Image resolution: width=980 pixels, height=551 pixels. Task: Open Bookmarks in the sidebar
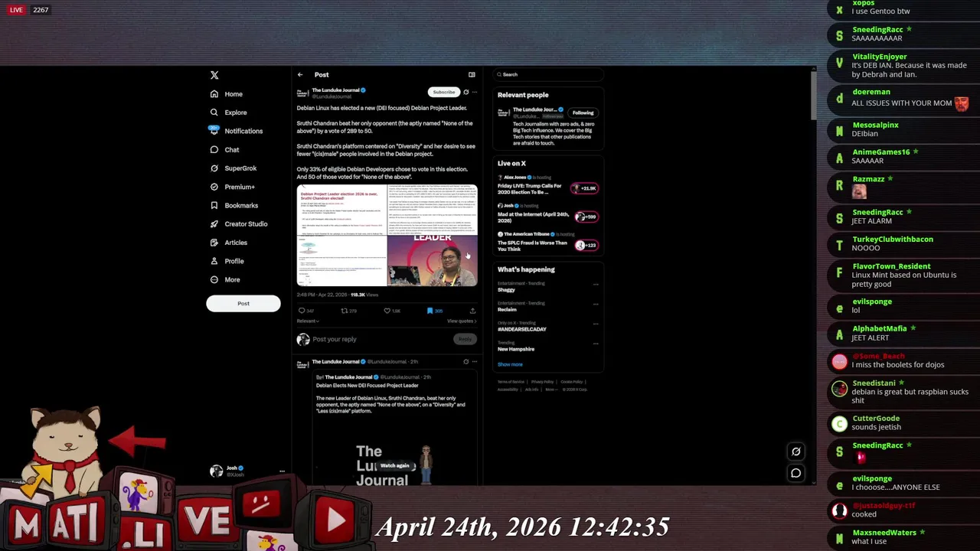click(234, 205)
